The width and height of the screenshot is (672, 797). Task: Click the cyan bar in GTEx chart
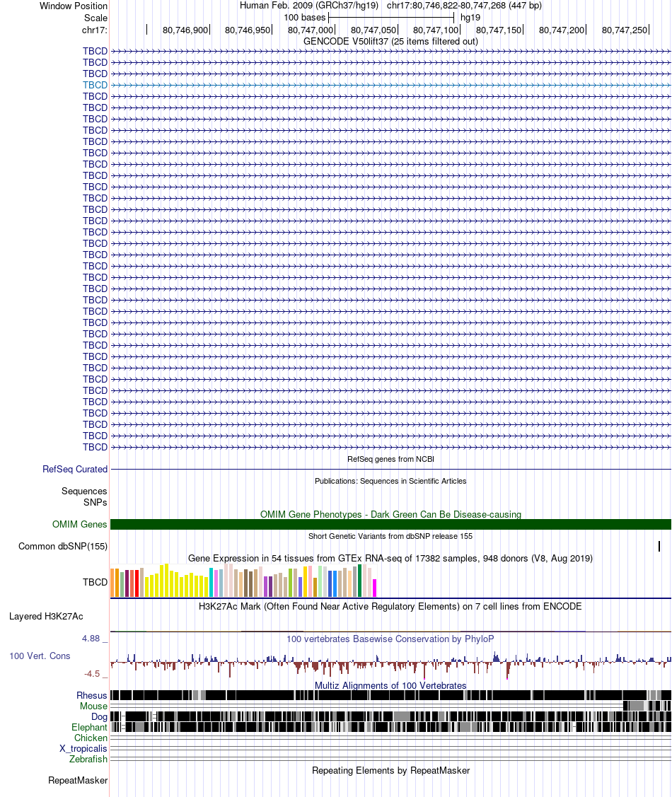tap(212, 583)
